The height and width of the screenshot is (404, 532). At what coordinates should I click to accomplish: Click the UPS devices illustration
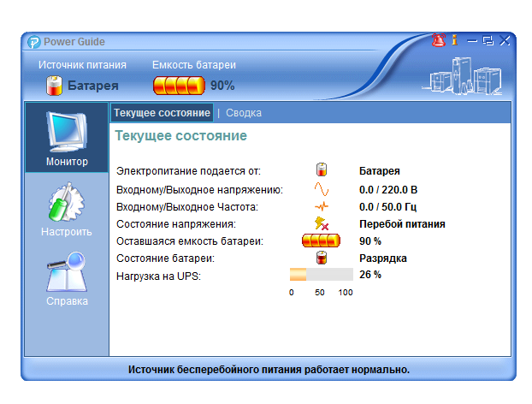462,77
